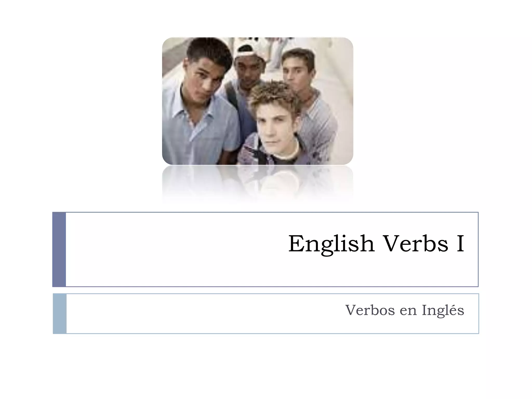
Task: Click the word "English" in the title
Action: point(331,244)
